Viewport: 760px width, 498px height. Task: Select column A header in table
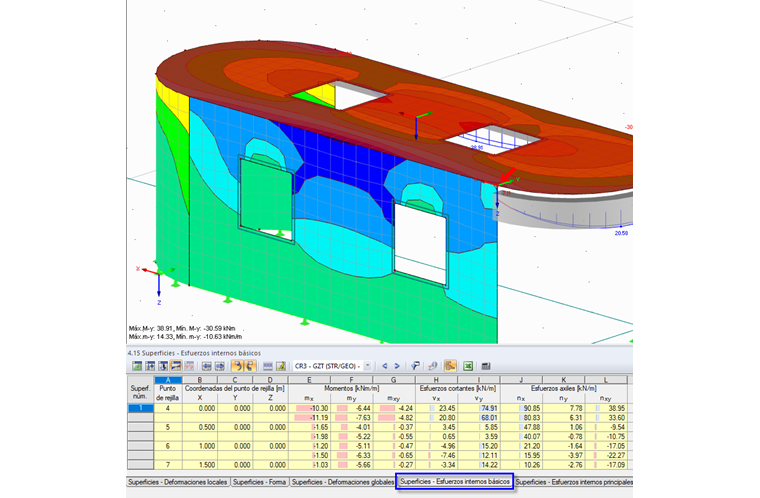[168, 380]
